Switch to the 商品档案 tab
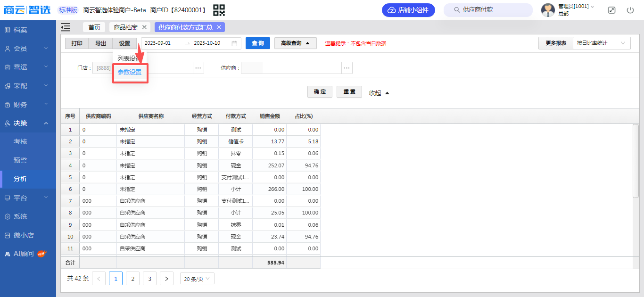644x297 pixels. click(x=125, y=27)
